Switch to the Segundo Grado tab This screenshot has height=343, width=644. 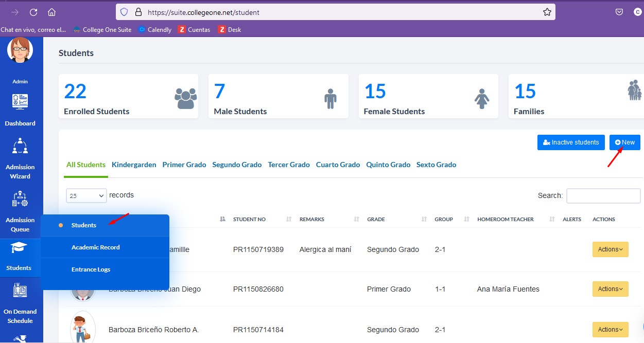tap(237, 165)
